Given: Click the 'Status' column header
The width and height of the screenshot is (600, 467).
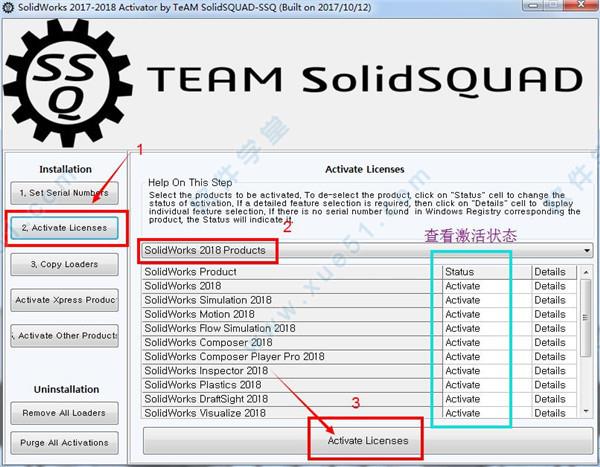Looking at the screenshot, I should point(487,272).
